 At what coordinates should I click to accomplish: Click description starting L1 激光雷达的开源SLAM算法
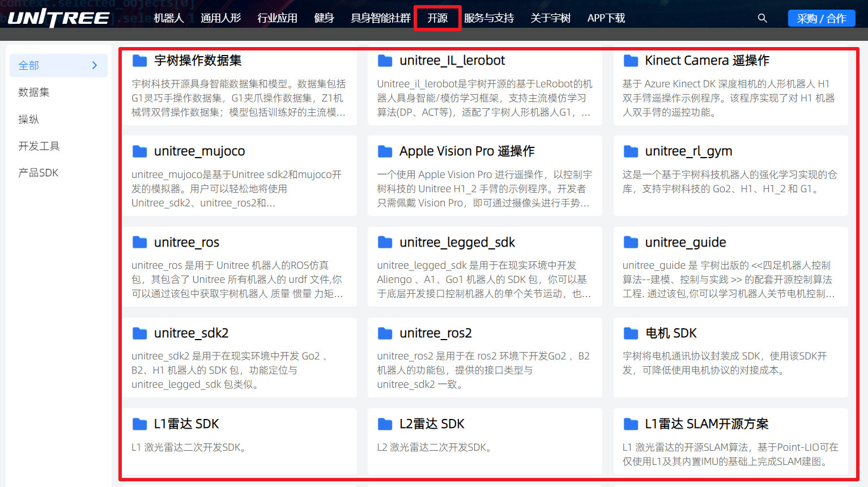point(730,455)
